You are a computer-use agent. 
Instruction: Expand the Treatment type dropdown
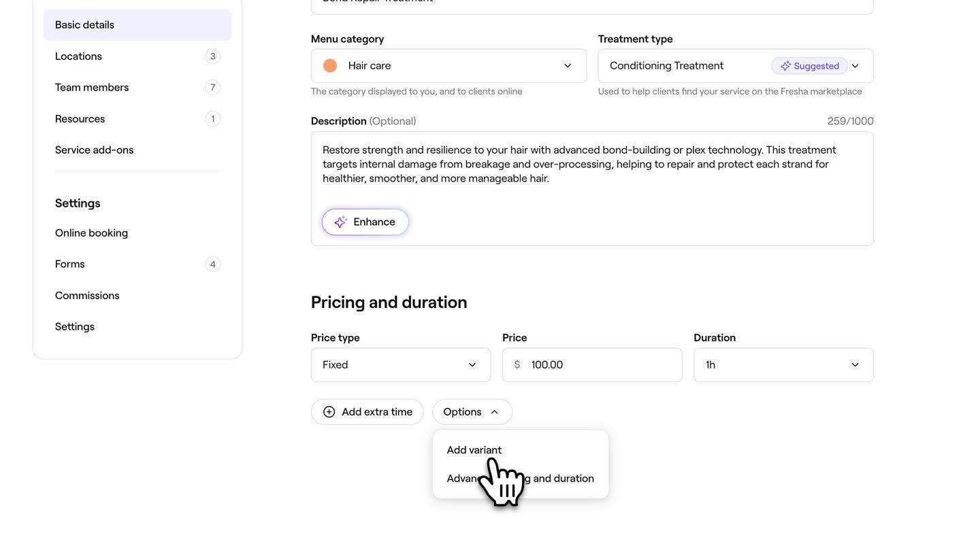[855, 66]
